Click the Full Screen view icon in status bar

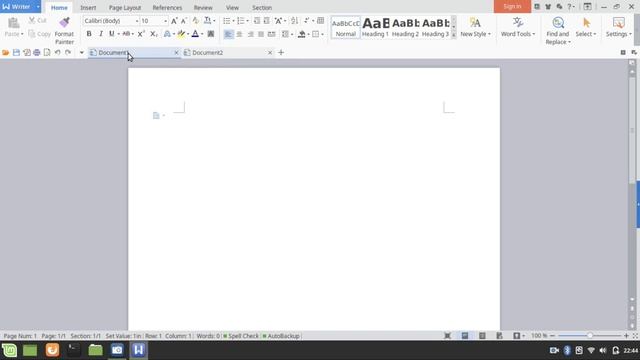click(x=447, y=336)
